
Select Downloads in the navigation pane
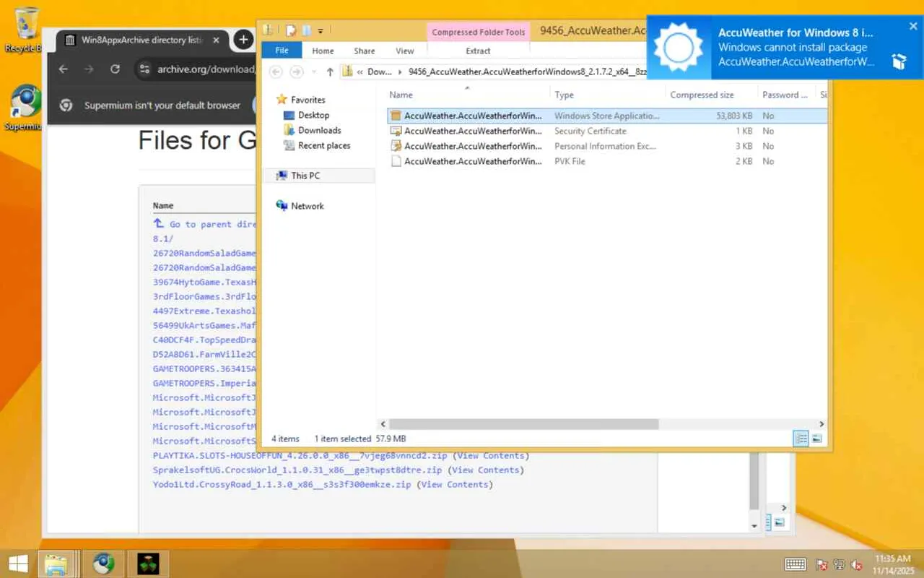click(x=319, y=130)
